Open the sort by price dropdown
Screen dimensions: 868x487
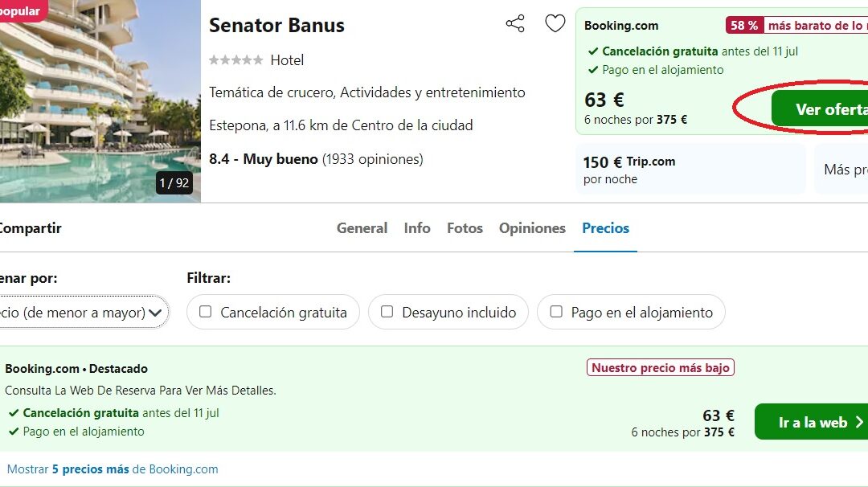click(x=83, y=312)
